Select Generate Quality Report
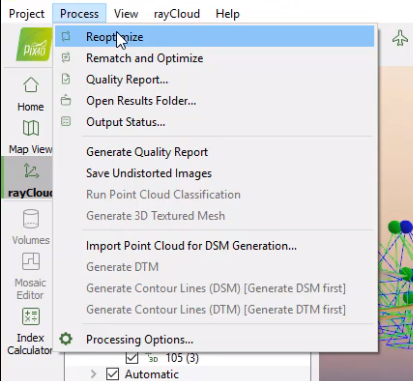Image resolution: width=413 pixels, height=381 pixels. (x=215, y=152)
